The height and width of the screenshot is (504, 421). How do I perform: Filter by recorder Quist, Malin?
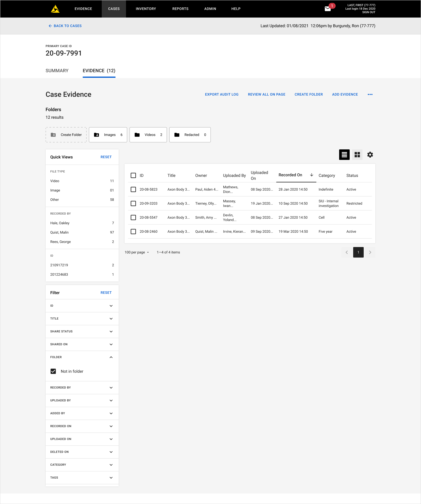point(82,233)
